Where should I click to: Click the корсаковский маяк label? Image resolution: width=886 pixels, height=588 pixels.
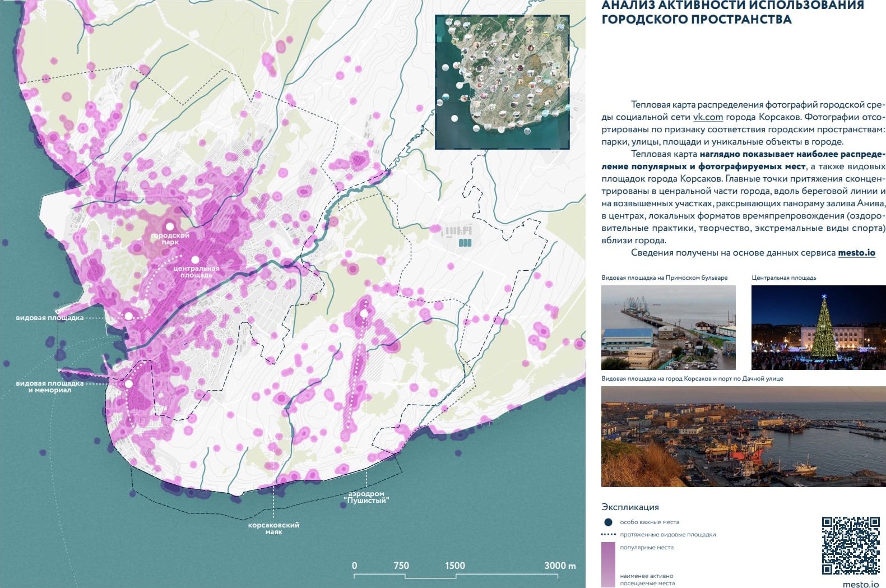pos(273,528)
